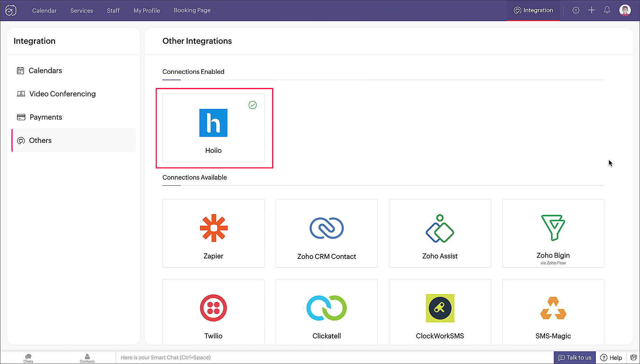Open Contacts in bottom bar
Image resolution: width=640 pixels, height=364 pixels.
(87, 358)
